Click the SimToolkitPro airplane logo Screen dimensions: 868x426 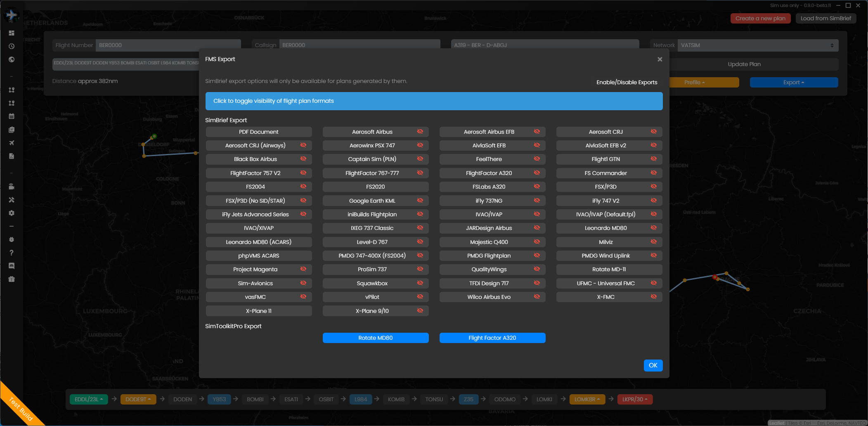point(12,15)
